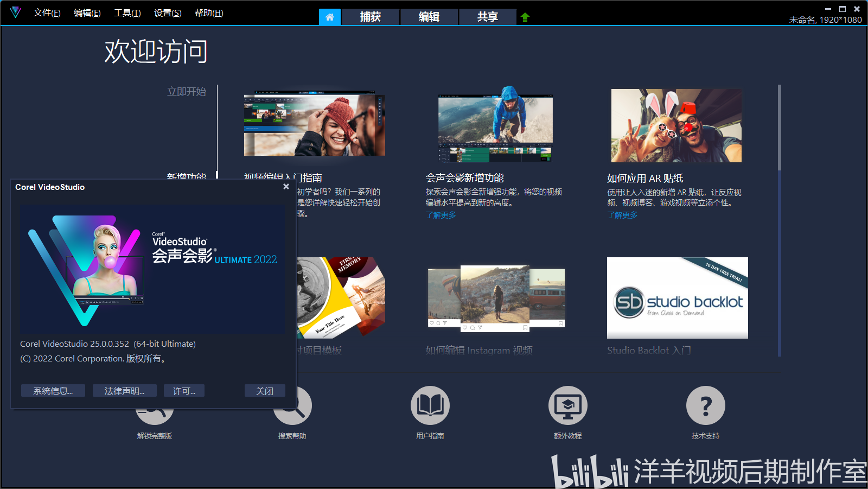Click the 关闭 button in the dialog
This screenshot has height=489, width=868.
[265, 391]
